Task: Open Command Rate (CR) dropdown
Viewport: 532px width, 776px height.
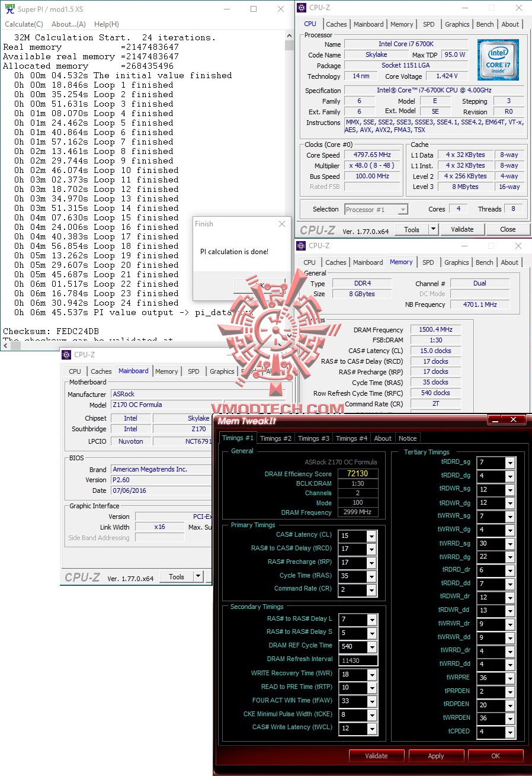Action: (x=371, y=590)
